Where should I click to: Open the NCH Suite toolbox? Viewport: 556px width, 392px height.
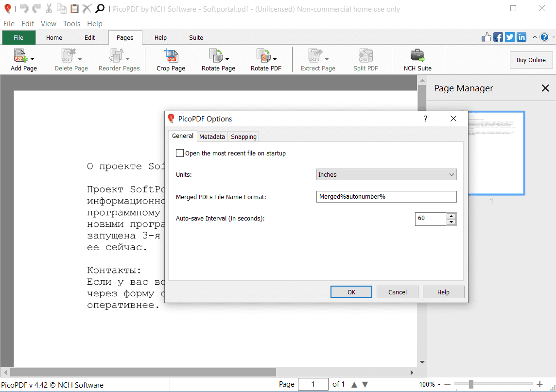(417, 60)
